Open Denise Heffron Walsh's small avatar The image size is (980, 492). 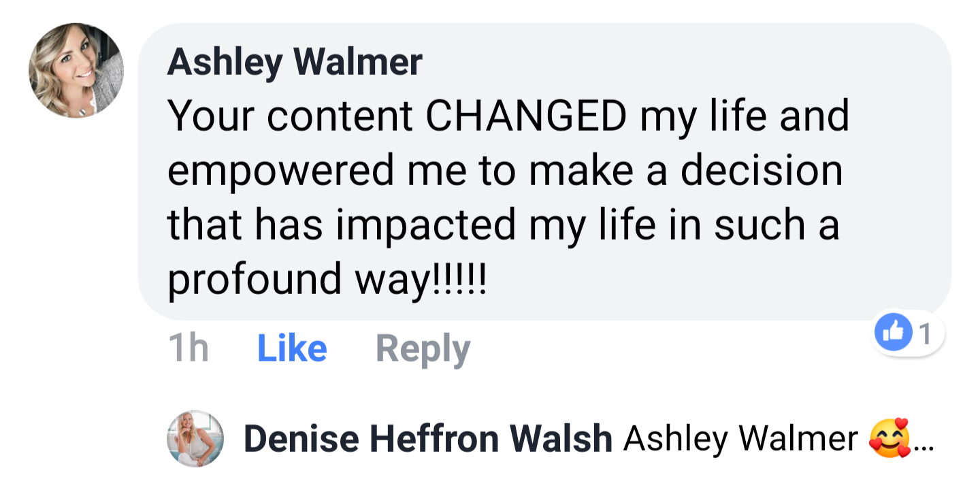[x=195, y=438]
